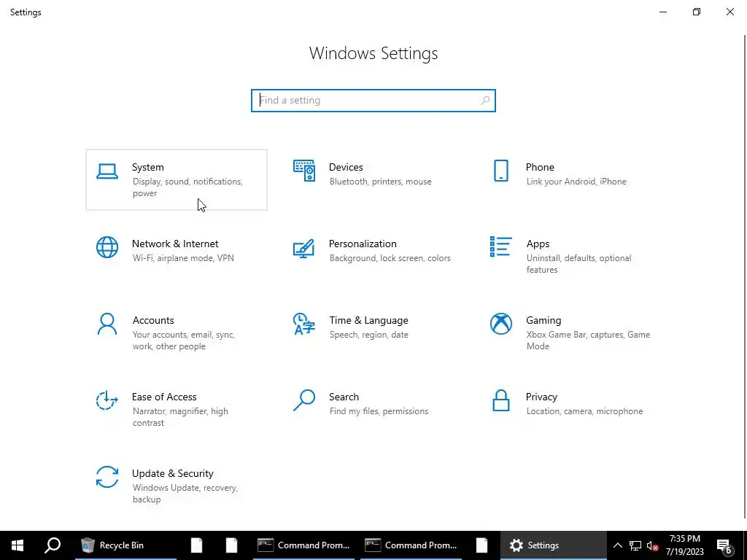The height and width of the screenshot is (560, 747).
Task: Open Devices via keyboard and speaker icon
Action: click(x=304, y=171)
